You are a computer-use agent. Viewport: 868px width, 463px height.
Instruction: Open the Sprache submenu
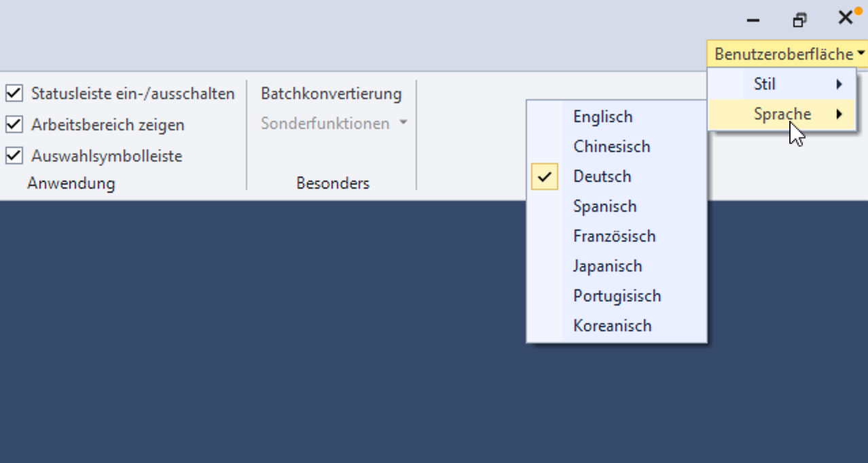(x=782, y=114)
